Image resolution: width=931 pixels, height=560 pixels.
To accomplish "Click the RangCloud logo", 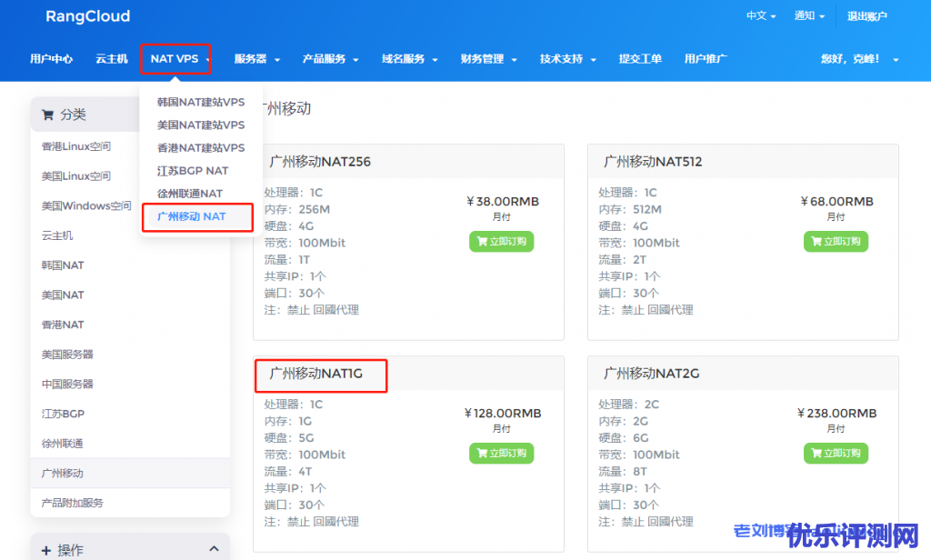I will [x=87, y=16].
